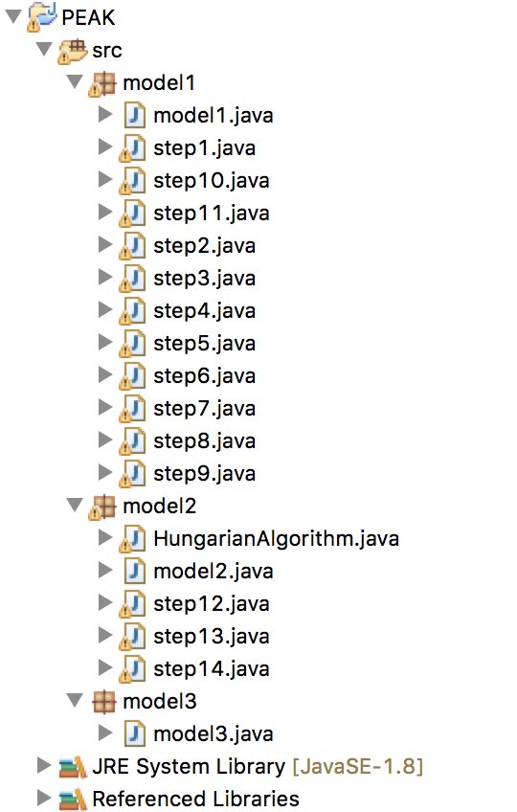
Task: Collapse the model2 package
Action: [x=75, y=505]
